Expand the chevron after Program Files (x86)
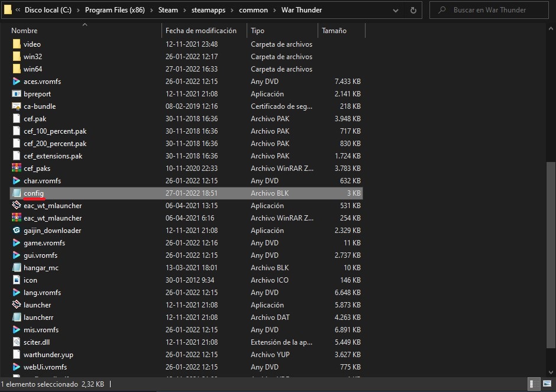This screenshot has width=556, height=392. point(151,10)
